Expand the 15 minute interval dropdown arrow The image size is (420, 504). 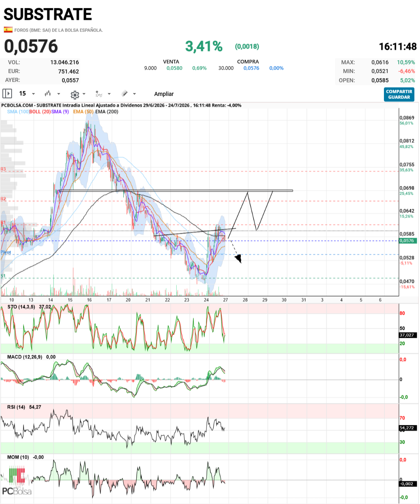[x=33, y=94]
